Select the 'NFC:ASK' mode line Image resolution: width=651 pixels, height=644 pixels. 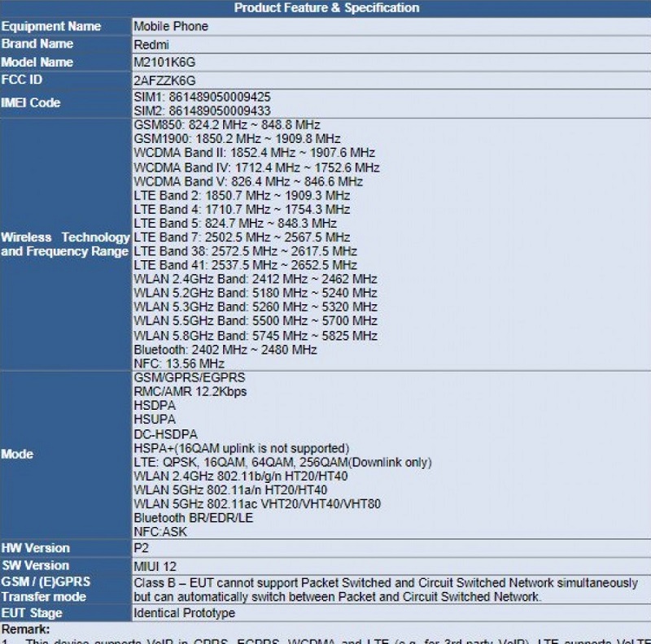[x=159, y=532]
